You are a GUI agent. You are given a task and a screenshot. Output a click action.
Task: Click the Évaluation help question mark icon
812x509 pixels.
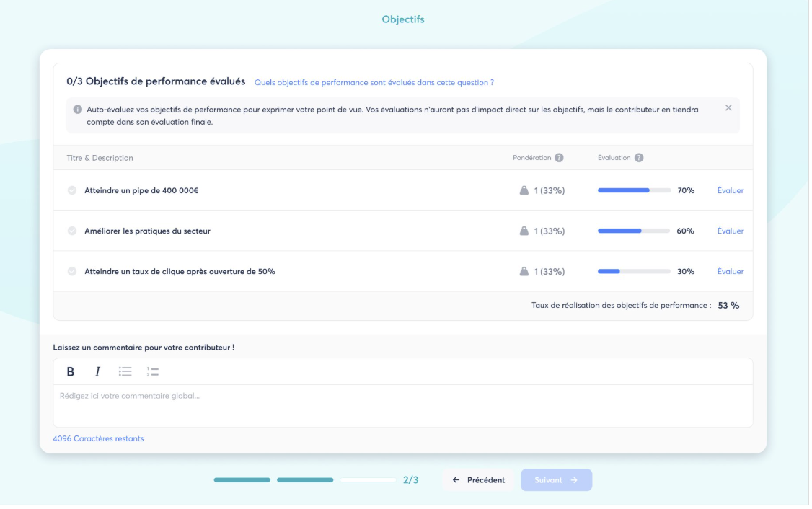click(x=639, y=159)
